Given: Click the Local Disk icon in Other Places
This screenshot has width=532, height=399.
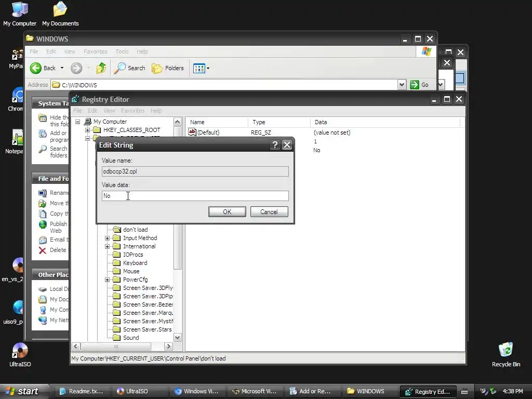Looking at the screenshot, I should tap(43, 289).
